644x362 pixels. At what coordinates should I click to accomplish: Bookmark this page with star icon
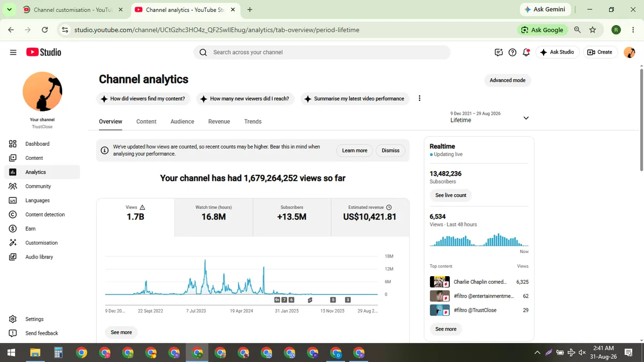pyautogui.click(x=592, y=30)
